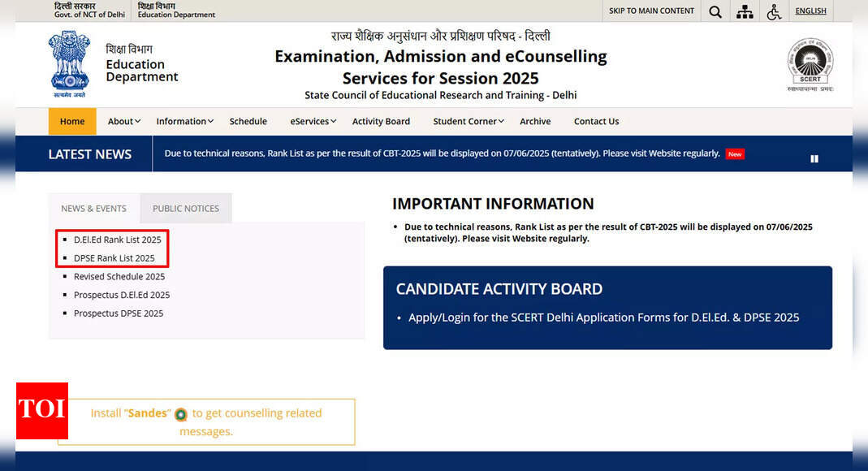Screen dimensions: 868x471
Task: Click the national emblem Education Department logo
Action: click(69, 64)
